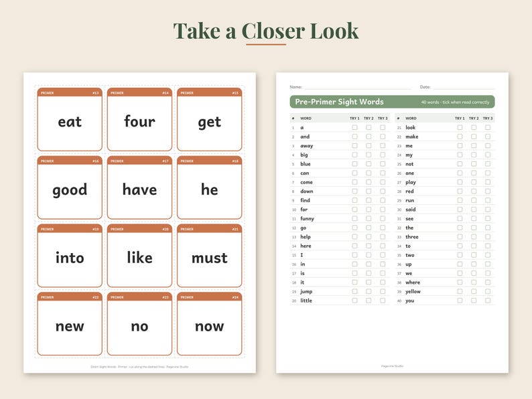Click the flash card page footer caption
Image resolution: width=532 pixels, height=399 pixels.
(x=139, y=367)
